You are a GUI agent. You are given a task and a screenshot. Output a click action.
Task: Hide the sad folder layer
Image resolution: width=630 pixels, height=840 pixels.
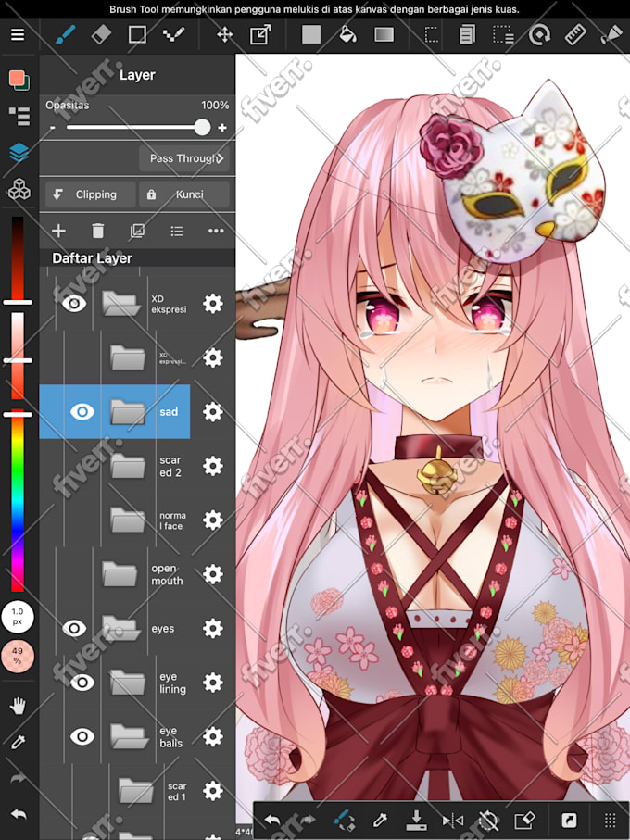click(x=82, y=412)
